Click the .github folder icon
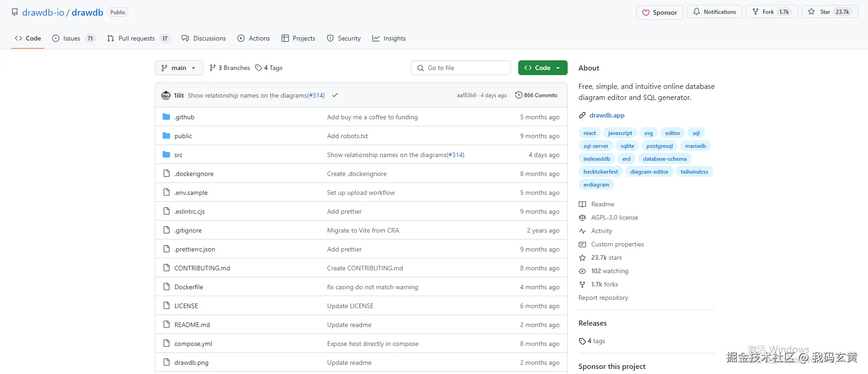Image resolution: width=868 pixels, height=374 pixels. click(x=166, y=117)
